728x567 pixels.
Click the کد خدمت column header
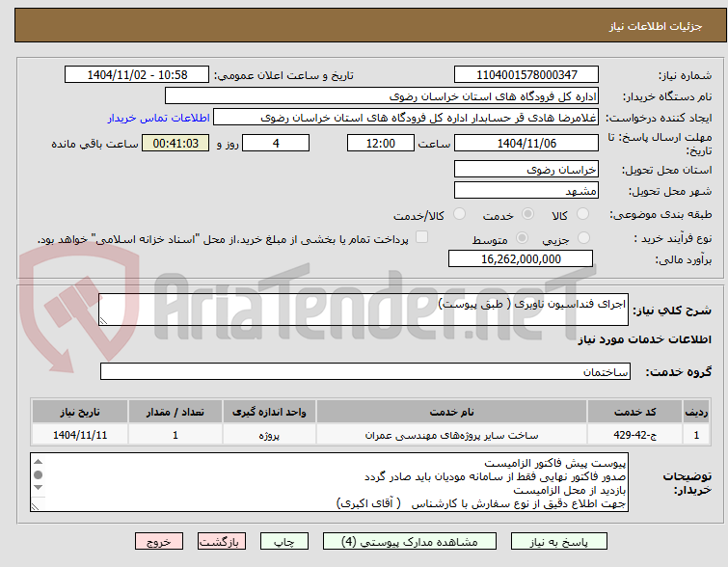[x=634, y=412]
